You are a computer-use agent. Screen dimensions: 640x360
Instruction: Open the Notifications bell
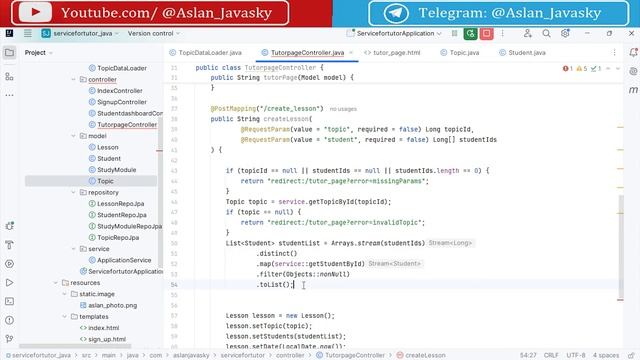click(633, 53)
